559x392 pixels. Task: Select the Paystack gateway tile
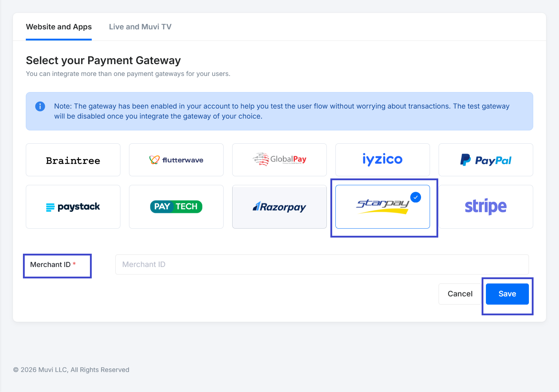73,207
